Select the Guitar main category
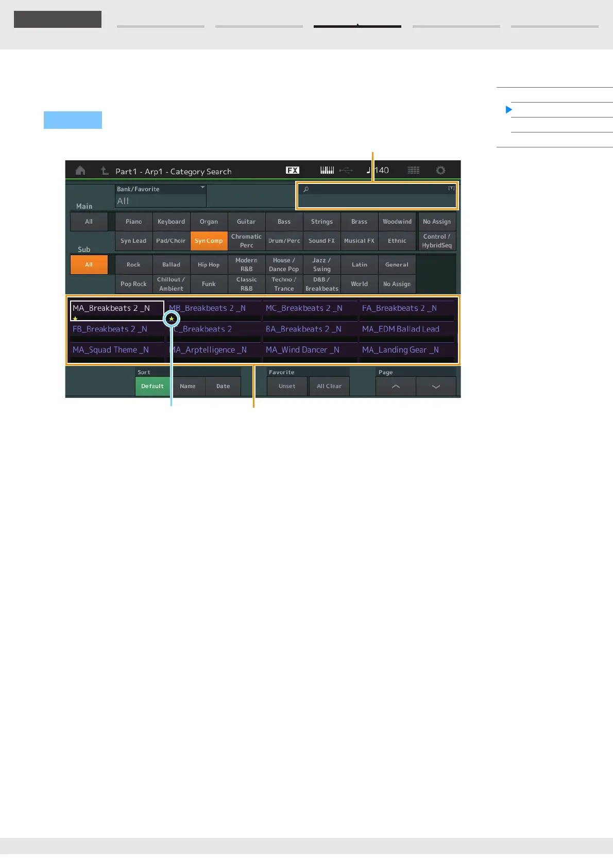 coord(247,222)
